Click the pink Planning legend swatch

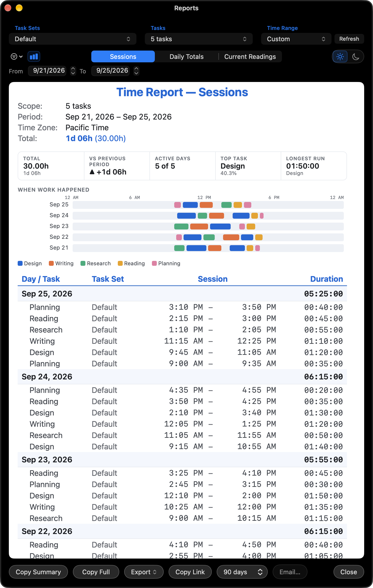(154, 263)
